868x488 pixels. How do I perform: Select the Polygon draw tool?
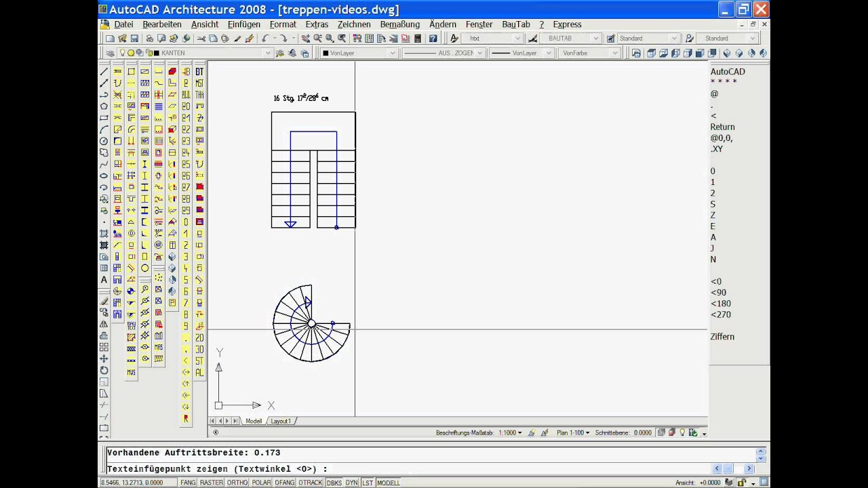pyautogui.click(x=104, y=106)
